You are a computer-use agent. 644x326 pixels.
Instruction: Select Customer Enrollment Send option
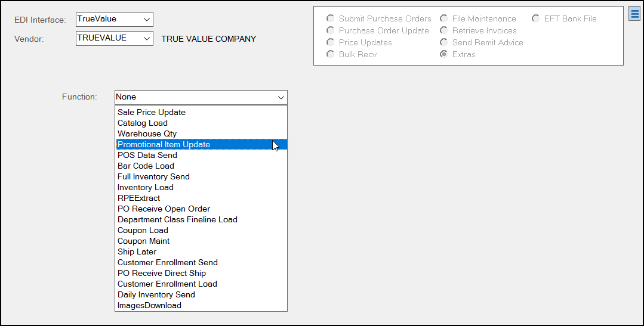tap(167, 262)
